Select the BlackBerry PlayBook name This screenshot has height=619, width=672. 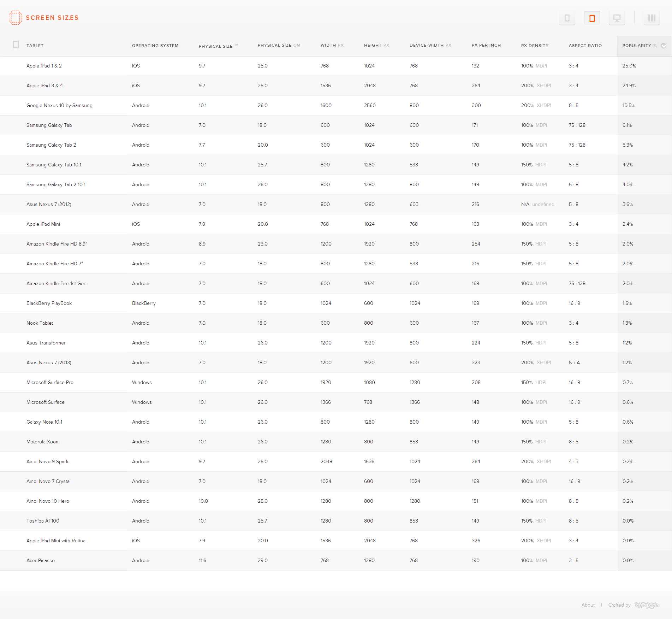point(49,303)
